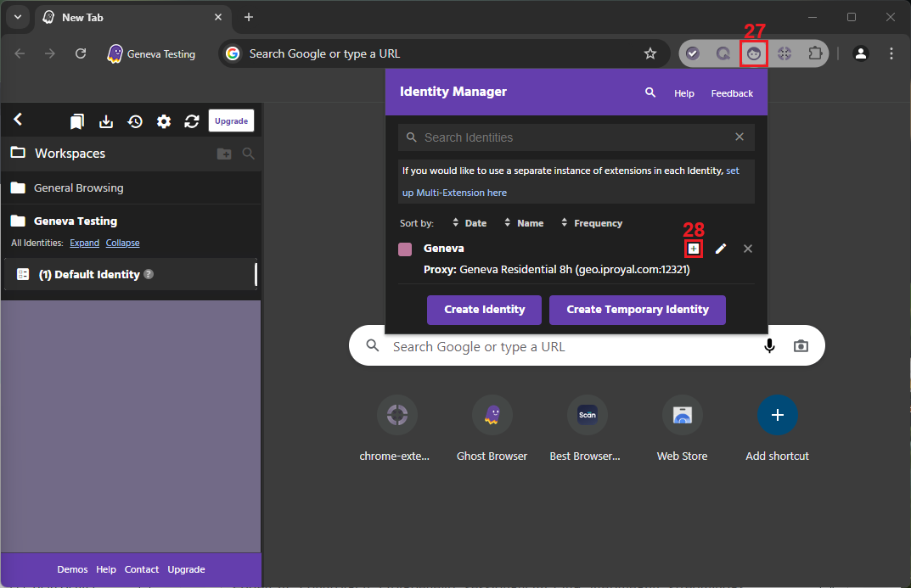
Task: Open the Best Browser... shortcut
Action: click(587, 428)
